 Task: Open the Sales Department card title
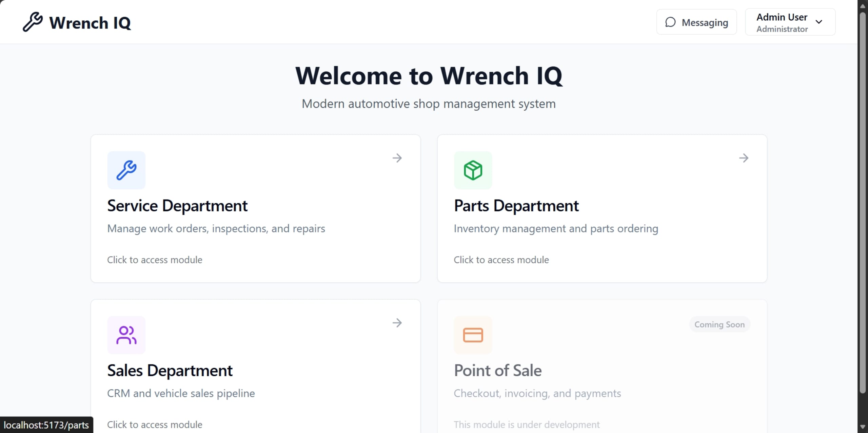170,371
